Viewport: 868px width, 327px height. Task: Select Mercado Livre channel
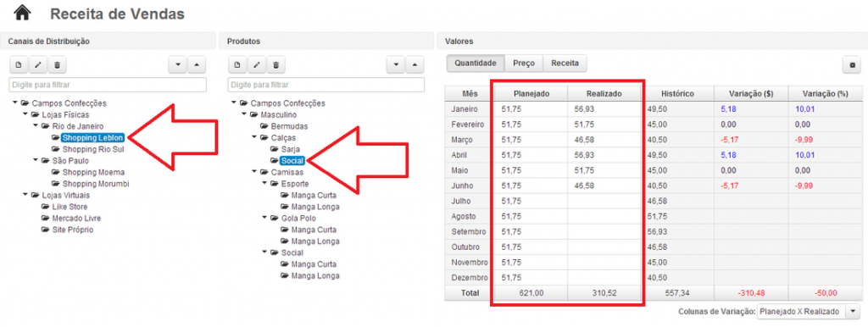(x=76, y=218)
